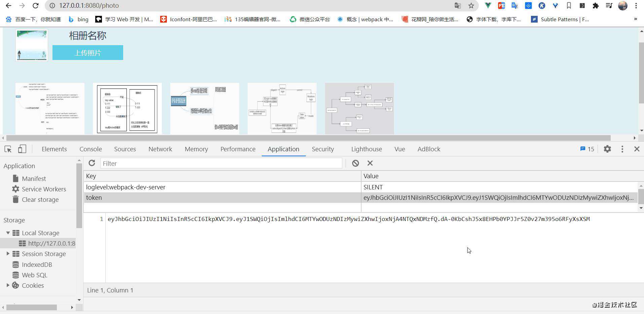Viewport: 644px width, 314px height.
Task: Switch to the Network tab
Action: point(160,149)
